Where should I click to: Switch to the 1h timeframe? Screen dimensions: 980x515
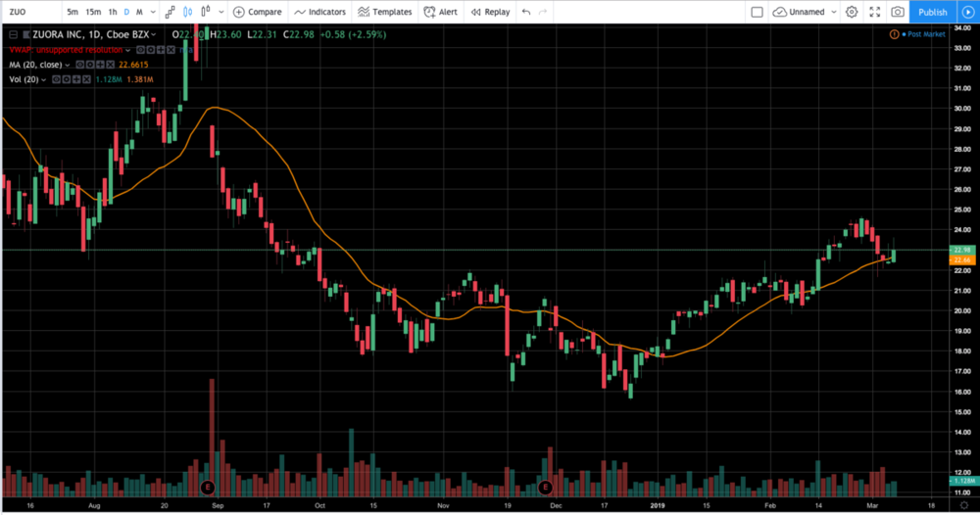click(x=112, y=12)
